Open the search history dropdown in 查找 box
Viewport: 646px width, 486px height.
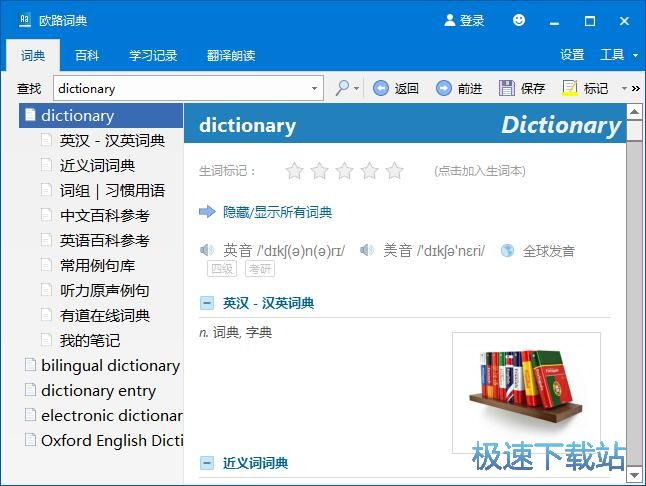[x=314, y=88]
